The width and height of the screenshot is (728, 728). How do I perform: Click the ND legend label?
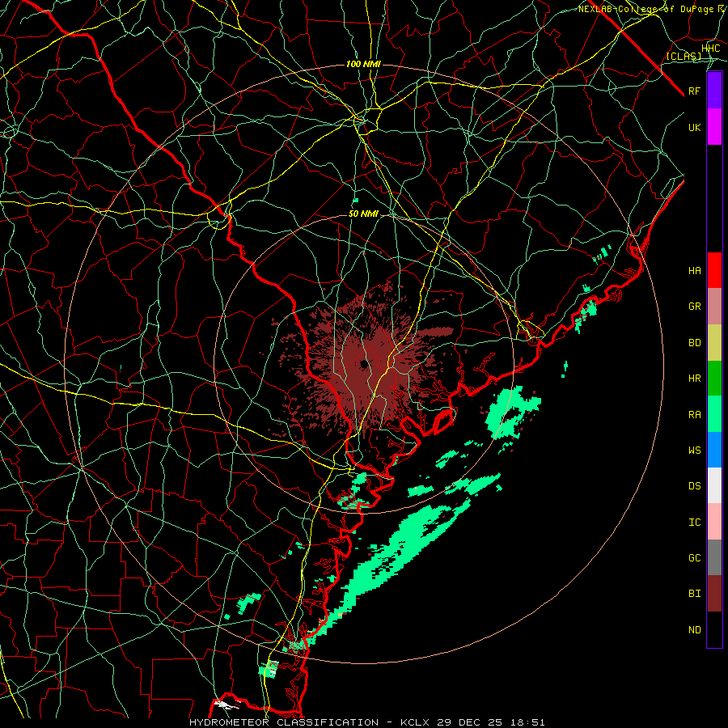pos(695,630)
